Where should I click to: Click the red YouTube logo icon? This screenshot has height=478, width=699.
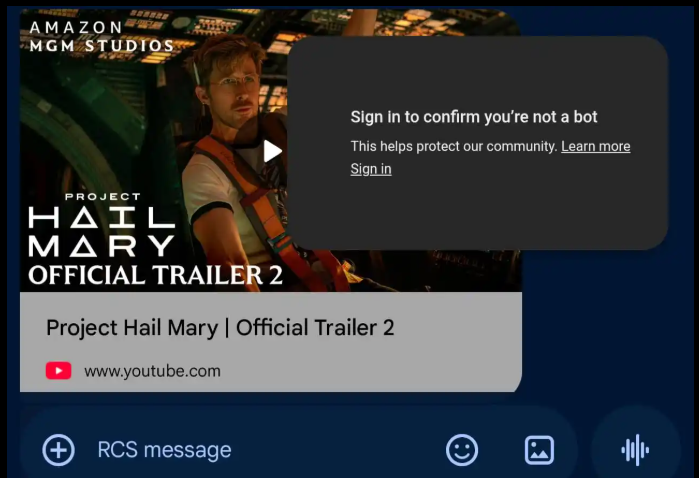click(x=58, y=371)
